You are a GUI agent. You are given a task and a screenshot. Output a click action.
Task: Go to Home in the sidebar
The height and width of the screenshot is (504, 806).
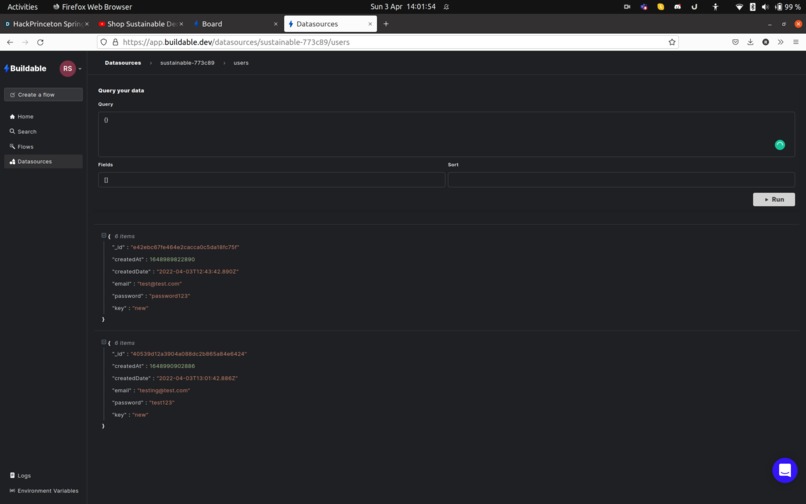click(43, 117)
